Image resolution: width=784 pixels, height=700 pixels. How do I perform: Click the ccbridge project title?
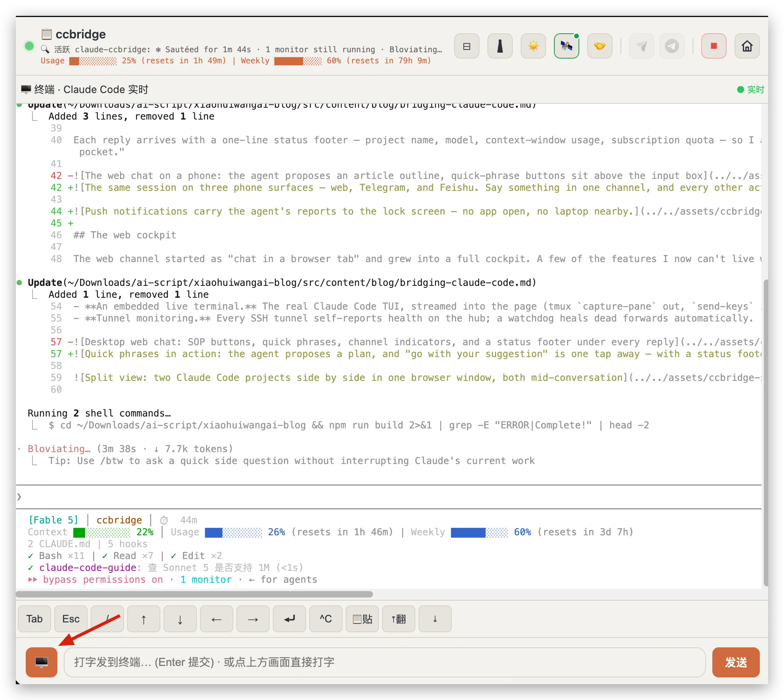click(81, 34)
